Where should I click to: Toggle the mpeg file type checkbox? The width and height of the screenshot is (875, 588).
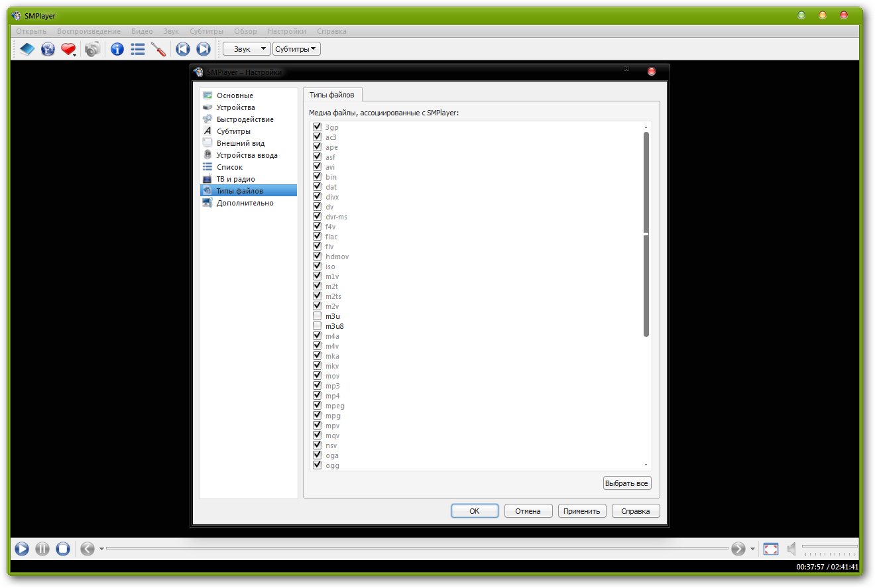click(318, 405)
